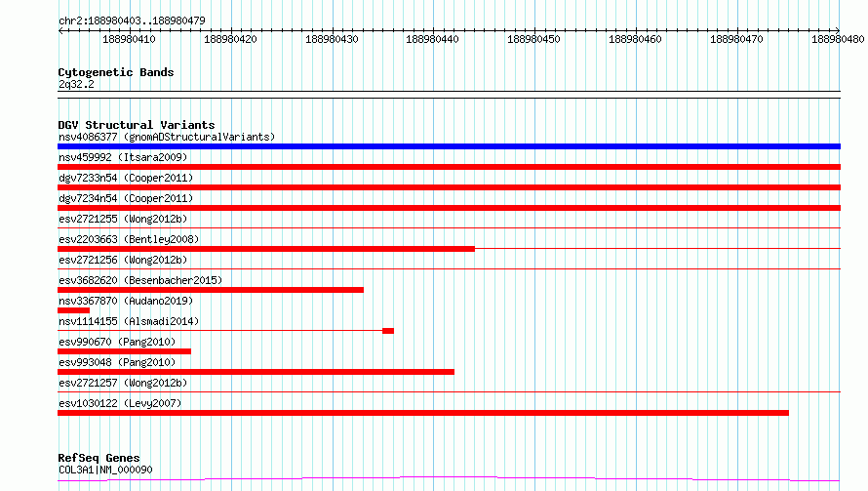Select variant nsv3367870 (Audano2019) label
868x491 pixels.
(126, 301)
